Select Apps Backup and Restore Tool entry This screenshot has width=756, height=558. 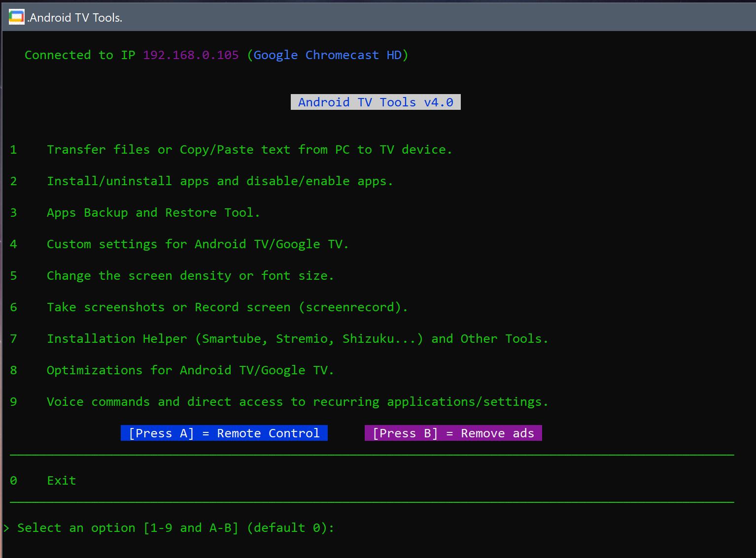pos(153,213)
